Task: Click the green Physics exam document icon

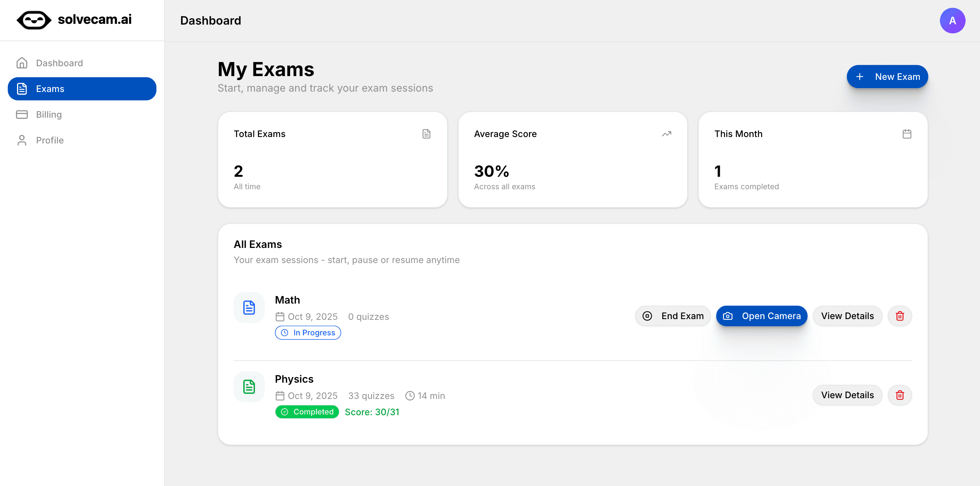Action: [249, 387]
